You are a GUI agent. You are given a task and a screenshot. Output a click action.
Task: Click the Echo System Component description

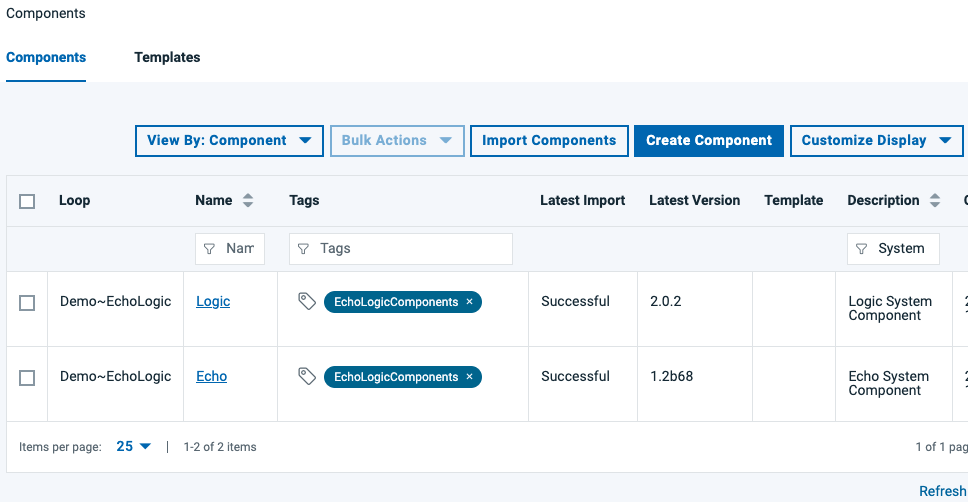pos(888,383)
